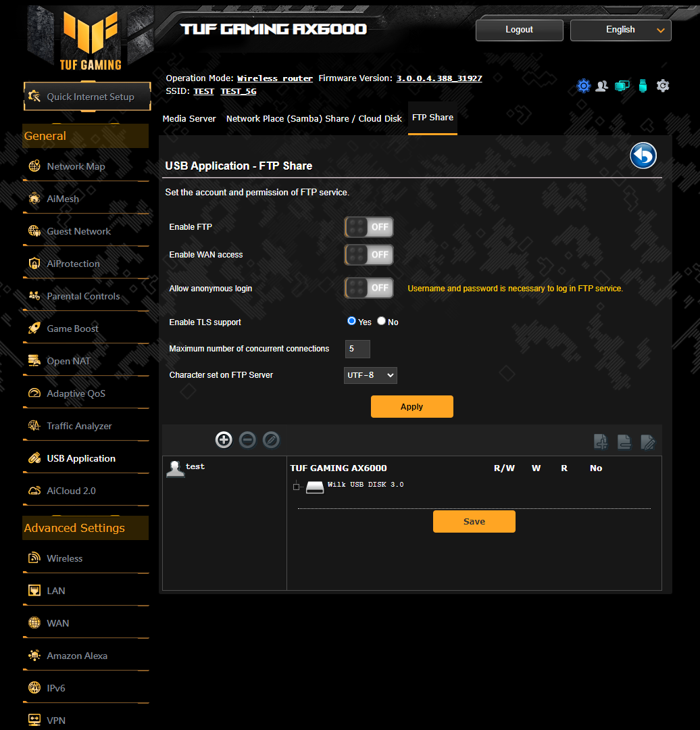Click the Logout button
Viewport: 700px width, 730px height.
520,30
